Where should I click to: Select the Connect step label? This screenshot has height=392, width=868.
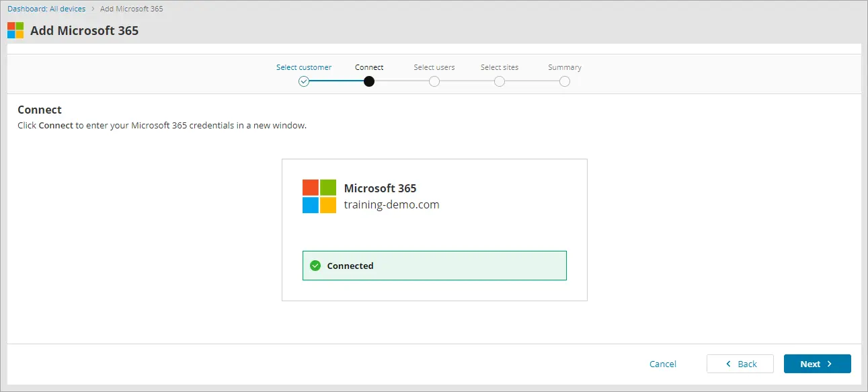click(x=369, y=67)
